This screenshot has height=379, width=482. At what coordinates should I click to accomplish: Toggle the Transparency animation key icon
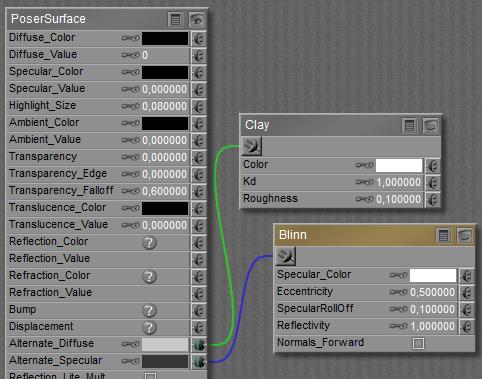(x=130, y=157)
